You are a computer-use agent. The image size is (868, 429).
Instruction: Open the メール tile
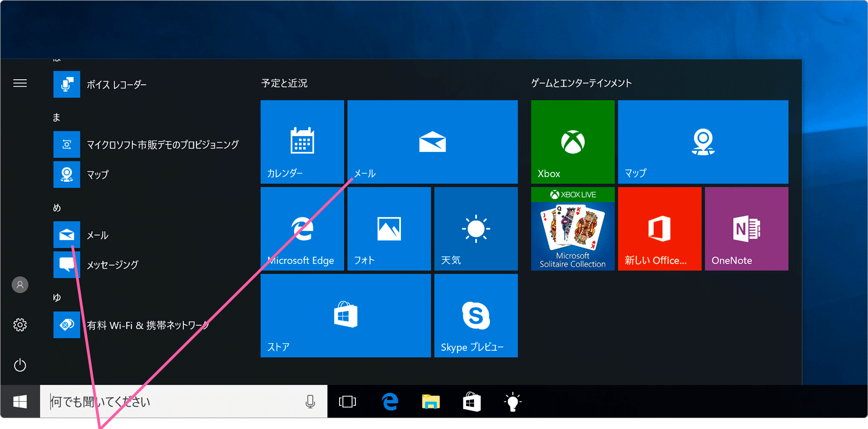tap(432, 142)
